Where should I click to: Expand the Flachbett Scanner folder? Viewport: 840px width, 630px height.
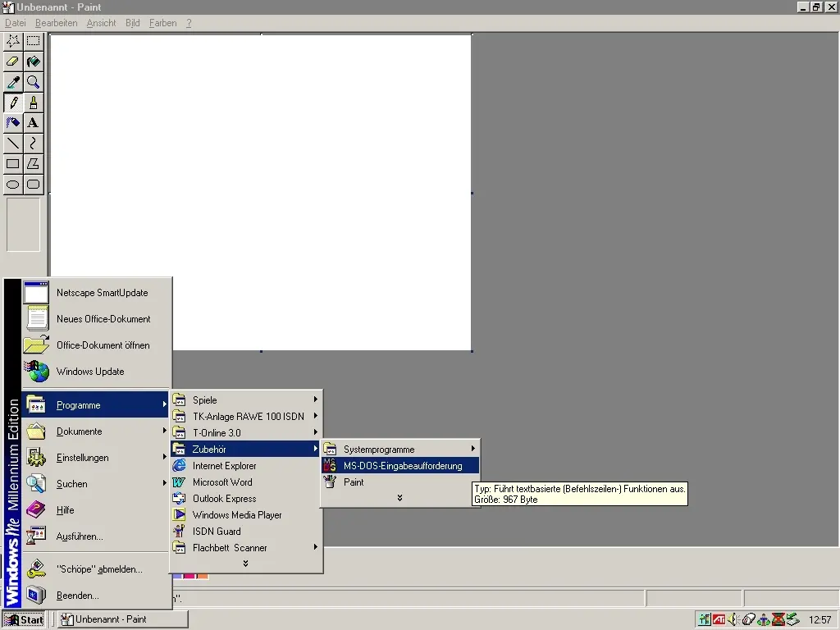click(x=246, y=547)
